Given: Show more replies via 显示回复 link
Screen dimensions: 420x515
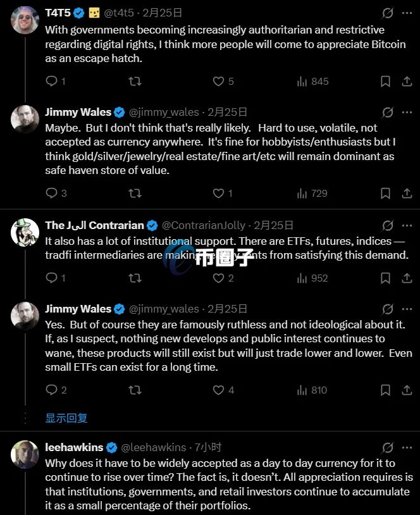Looking at the screenshot, I should 66,418.
